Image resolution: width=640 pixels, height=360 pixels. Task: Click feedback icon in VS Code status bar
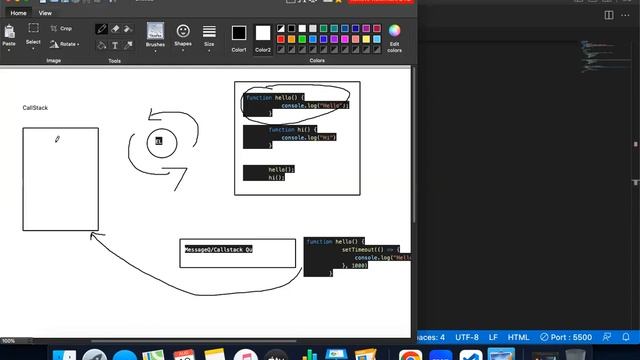pyautogui.click(x=607, y=337)
